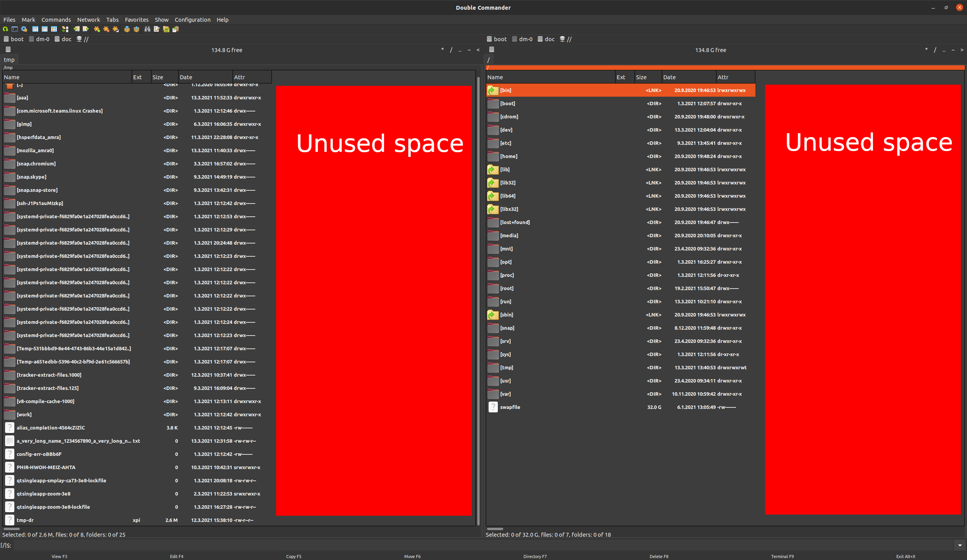The width and height of the screenshot is (967, 560).
Task: Select the dm-0 drive in the right panel
Action: pyautogui.click(x=522, y=39)
